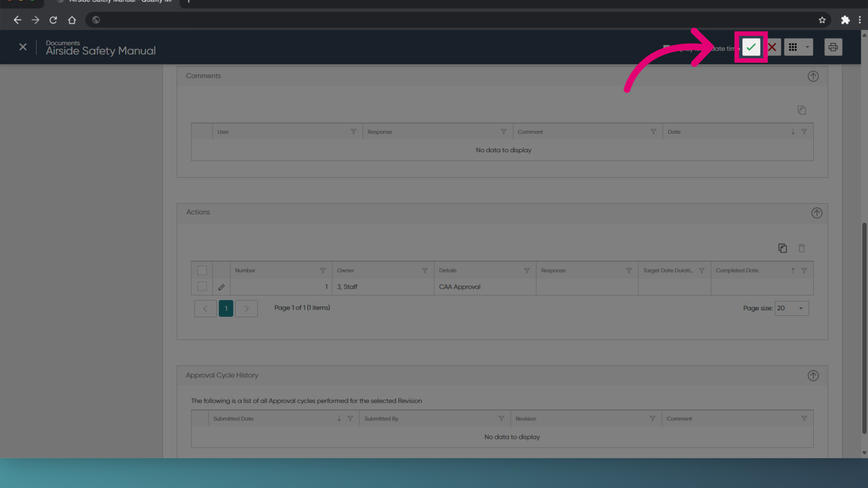
Task: Filter the Revision column
Action: 652,418
